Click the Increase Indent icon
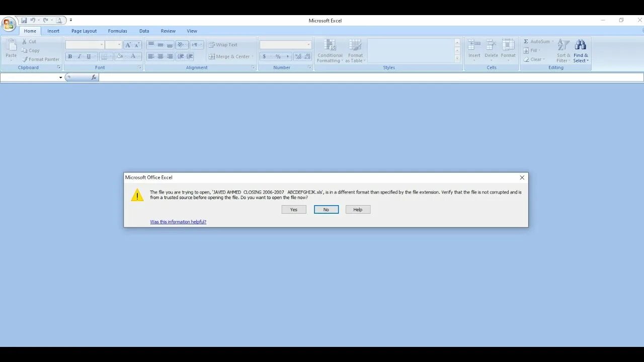Image resolution: width=644 pixels, height=362 pixels. (x=190, y=56)
